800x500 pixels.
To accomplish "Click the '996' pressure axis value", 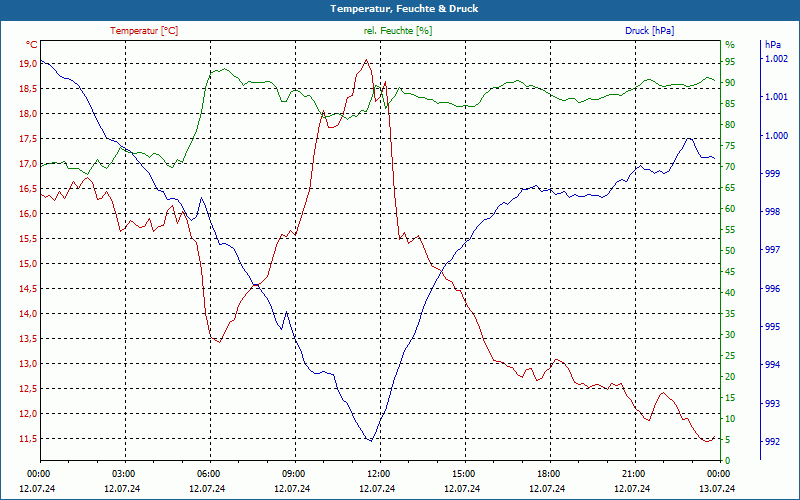I will [x=773, y=289].
